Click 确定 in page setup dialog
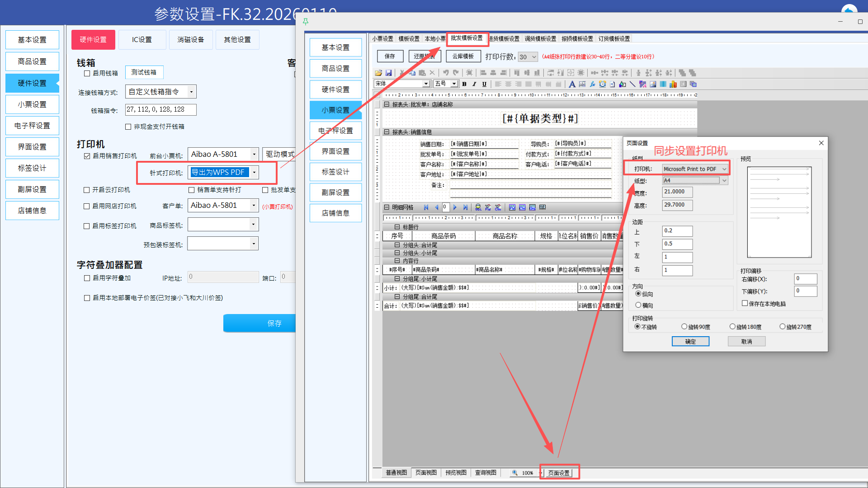 click(690, 342)
